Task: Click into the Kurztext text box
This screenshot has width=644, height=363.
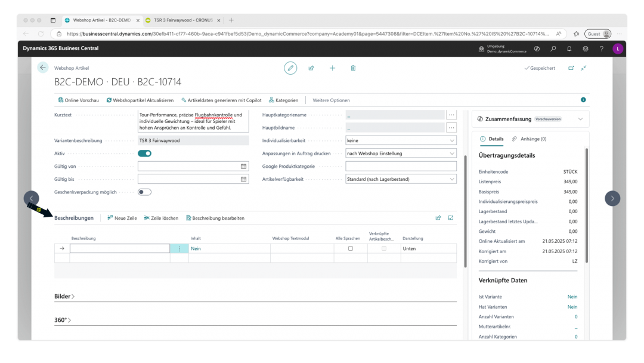Action: click(x=193, y=121)
